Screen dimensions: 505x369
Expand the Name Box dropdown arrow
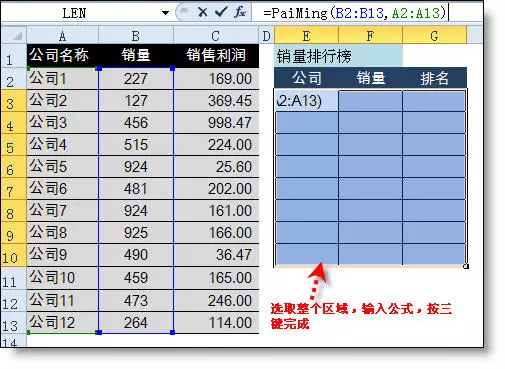pyautogui.click(x=165, y=13)
